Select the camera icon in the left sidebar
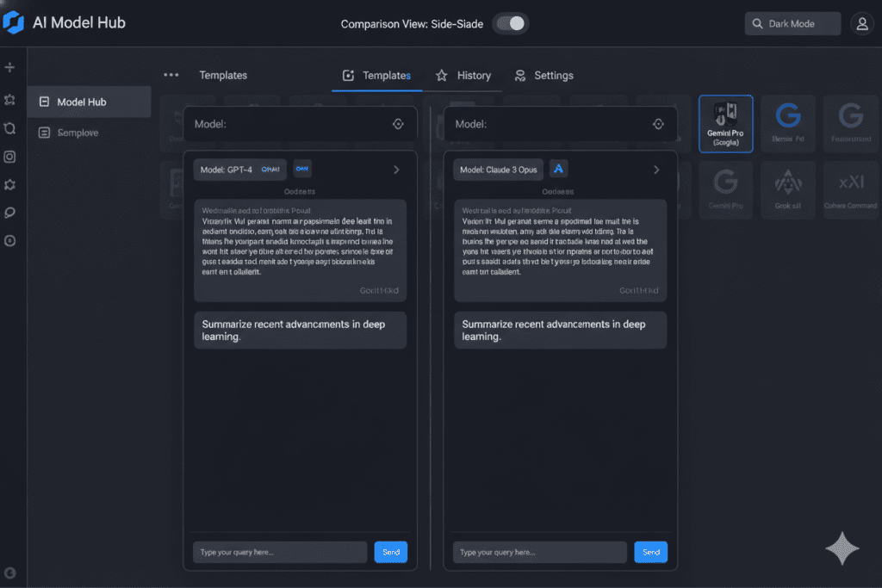This screenshot has height=588, width=882. click(9, 157)
